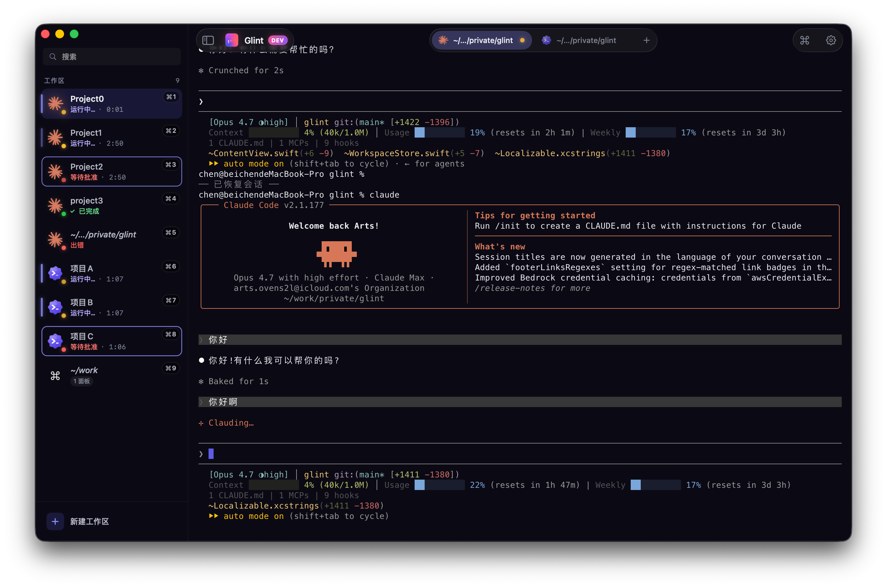Screen dimensions: 887x588
Task: Click the DEV badge next to Glint
Action: coord(277,40)
